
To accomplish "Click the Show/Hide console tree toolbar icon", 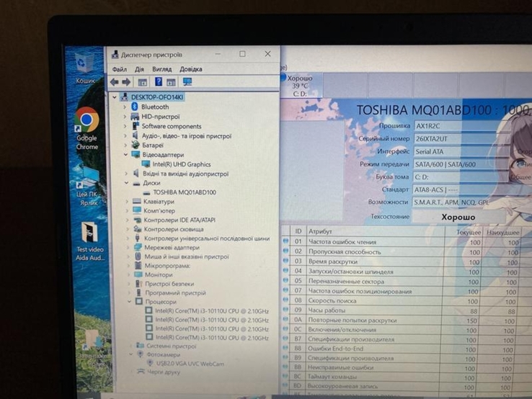I will click(143, 81).
